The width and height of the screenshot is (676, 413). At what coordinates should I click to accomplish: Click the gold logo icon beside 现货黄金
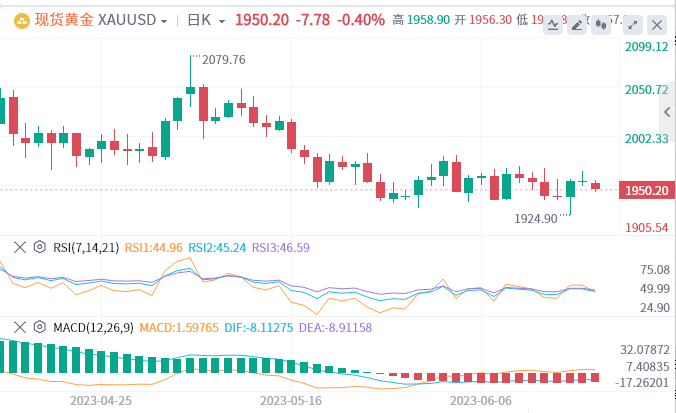click(x=18, y=20)
